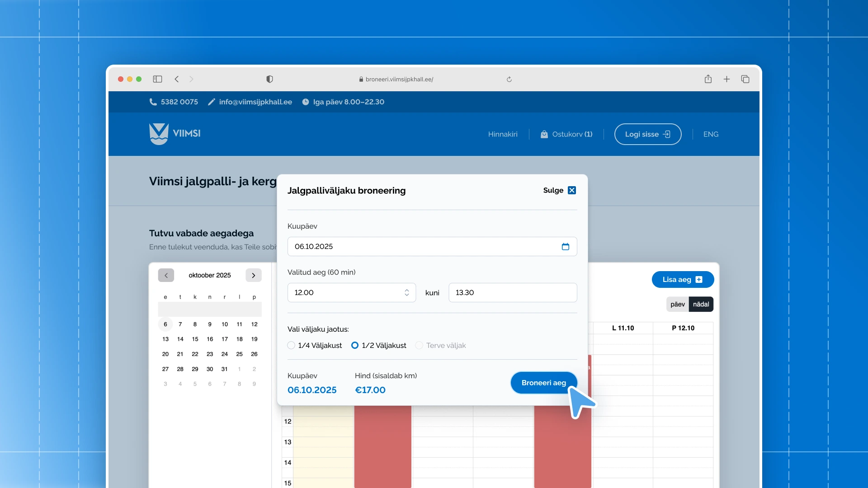Screen dimensions: 868x488
Task: Click Logi sisse to sign in
Action: coord(647,134)
